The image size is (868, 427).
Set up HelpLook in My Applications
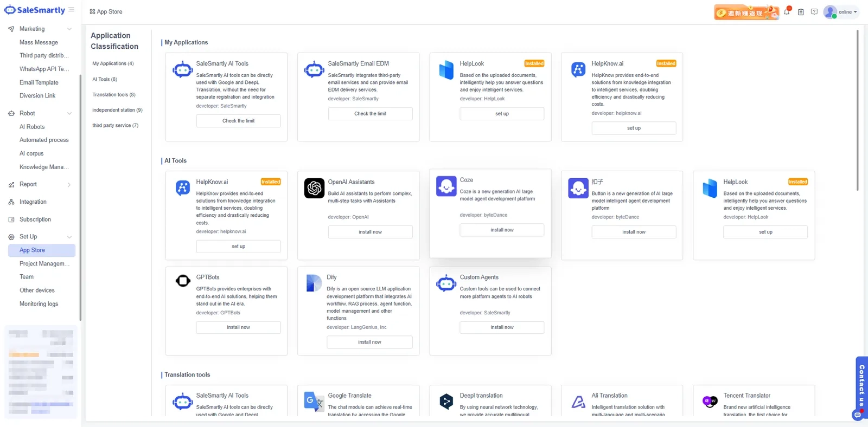[x=502, y=114]
